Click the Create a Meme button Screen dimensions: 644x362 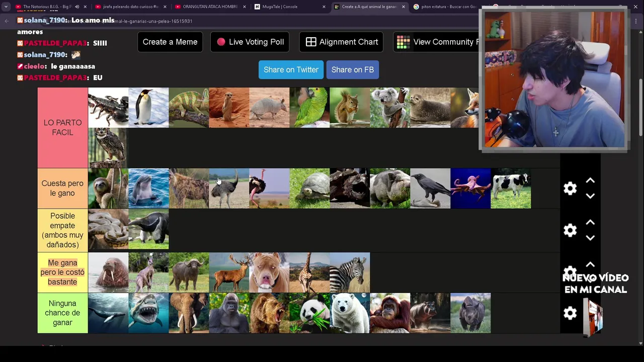click(170, 42)
